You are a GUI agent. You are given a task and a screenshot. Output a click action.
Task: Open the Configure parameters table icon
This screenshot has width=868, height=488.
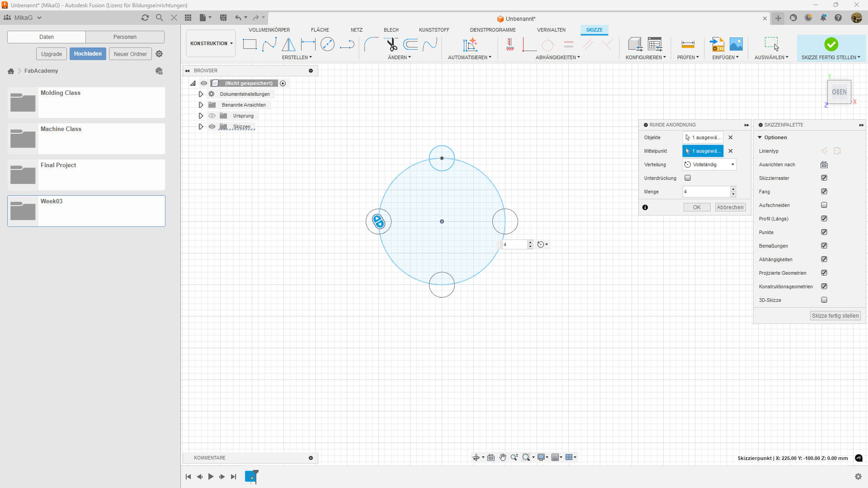[x=655, y=44]
